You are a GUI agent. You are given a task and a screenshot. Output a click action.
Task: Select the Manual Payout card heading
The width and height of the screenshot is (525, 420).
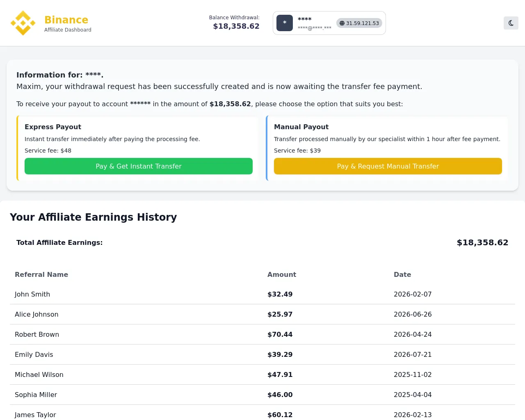click(x=301, y=127)
